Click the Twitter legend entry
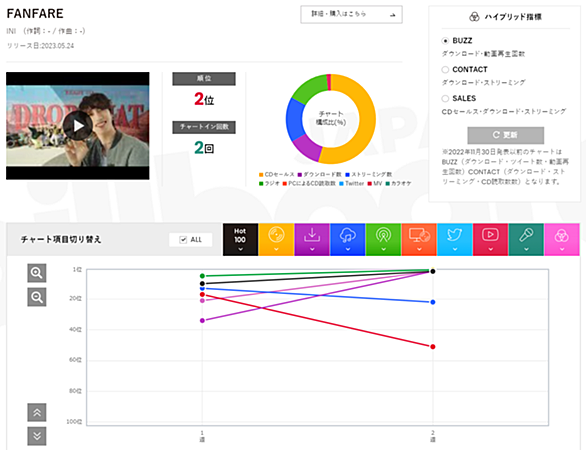 tap(352, 184)
